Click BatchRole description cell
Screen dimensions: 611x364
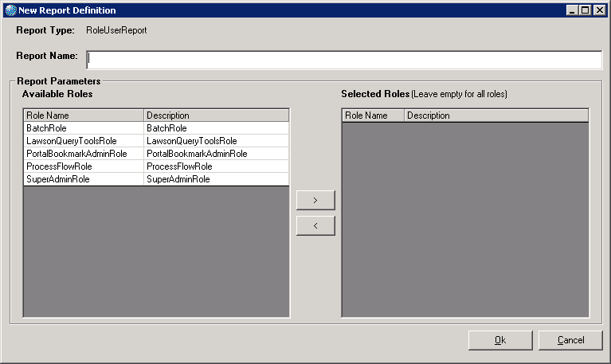click(x=217, y=128)
